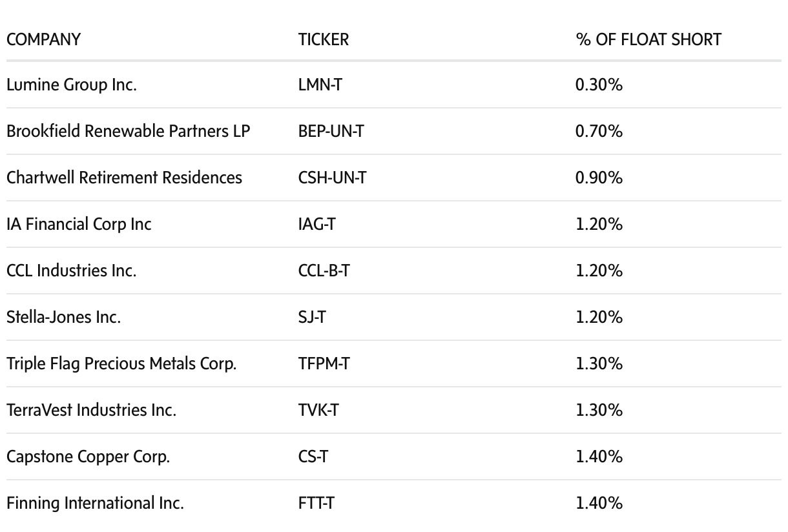Screen dimensions: 788x532
Task: Select the Stella-Jones Inc. company name
Action: 63,317
